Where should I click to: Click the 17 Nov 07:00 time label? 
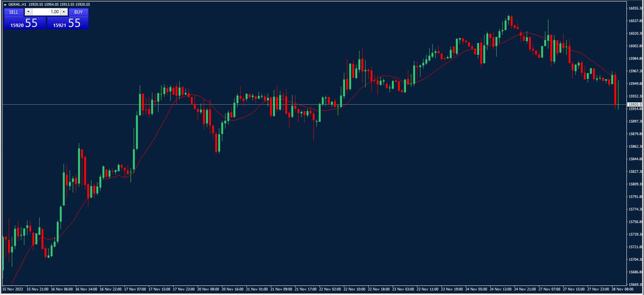click(135, 289)
